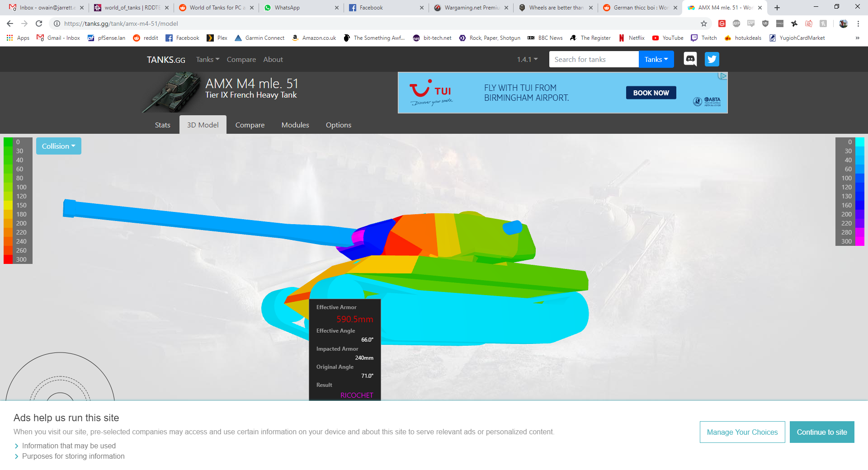Show more bookmarks overflow chevron
Screen dimensions: 868x470
[857, 38]
